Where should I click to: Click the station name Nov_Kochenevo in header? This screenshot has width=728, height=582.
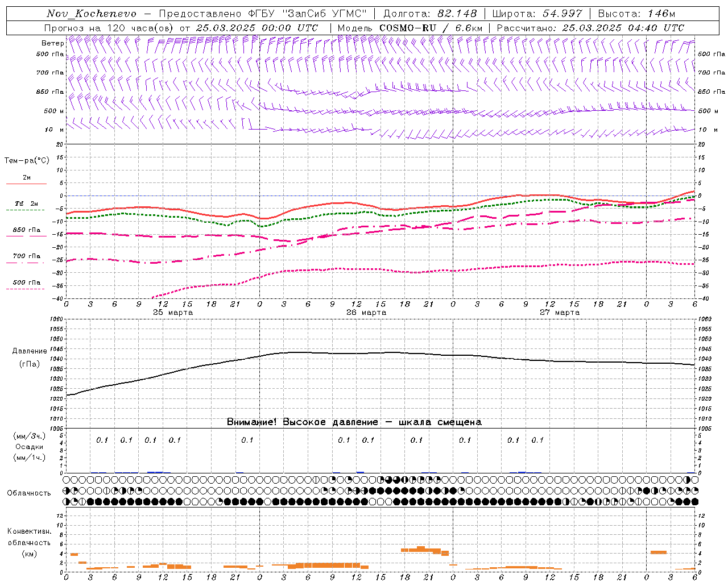click(92, 14)
